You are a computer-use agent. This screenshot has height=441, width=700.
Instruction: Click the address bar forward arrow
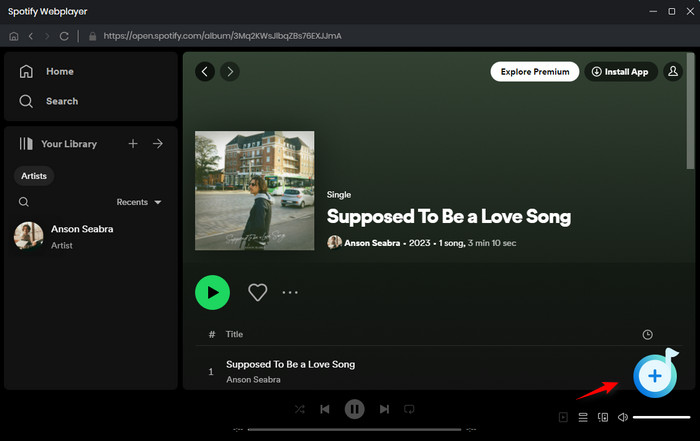(x=47, y=36)
